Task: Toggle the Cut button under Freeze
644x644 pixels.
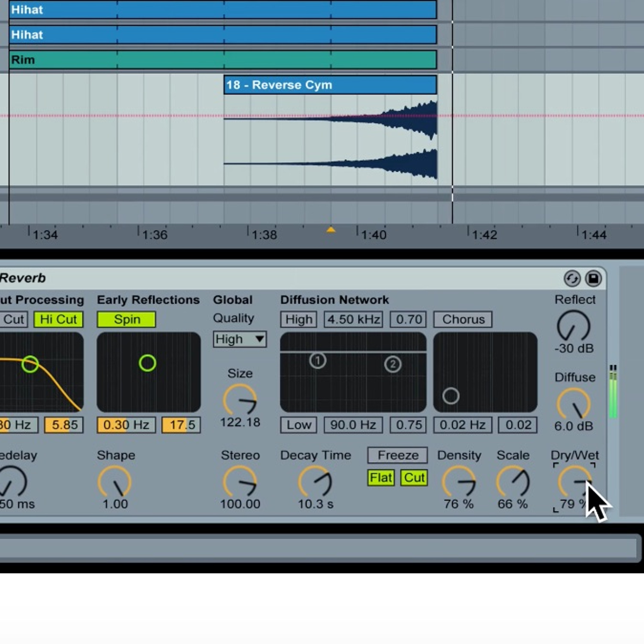Action: [414, 478]
